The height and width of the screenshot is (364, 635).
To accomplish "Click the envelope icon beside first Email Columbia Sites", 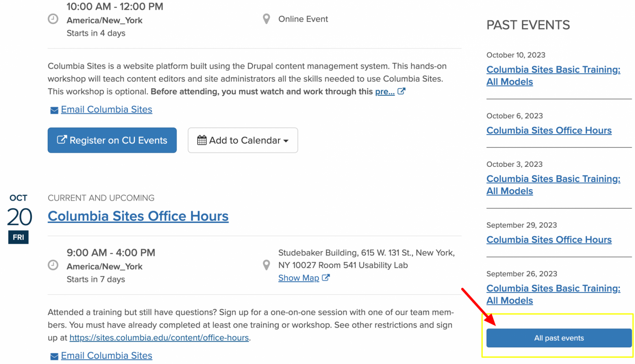I will click(x=54, y=110).
